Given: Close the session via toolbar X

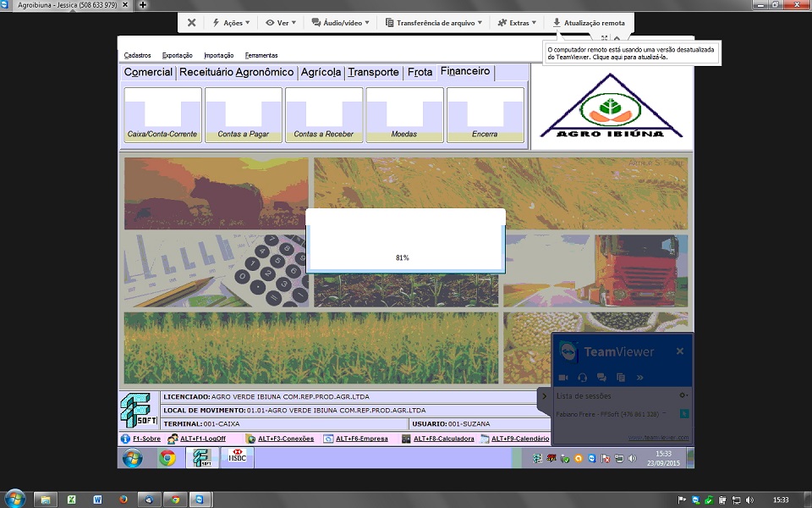Looking at the screenshot, I should [192, 23].
